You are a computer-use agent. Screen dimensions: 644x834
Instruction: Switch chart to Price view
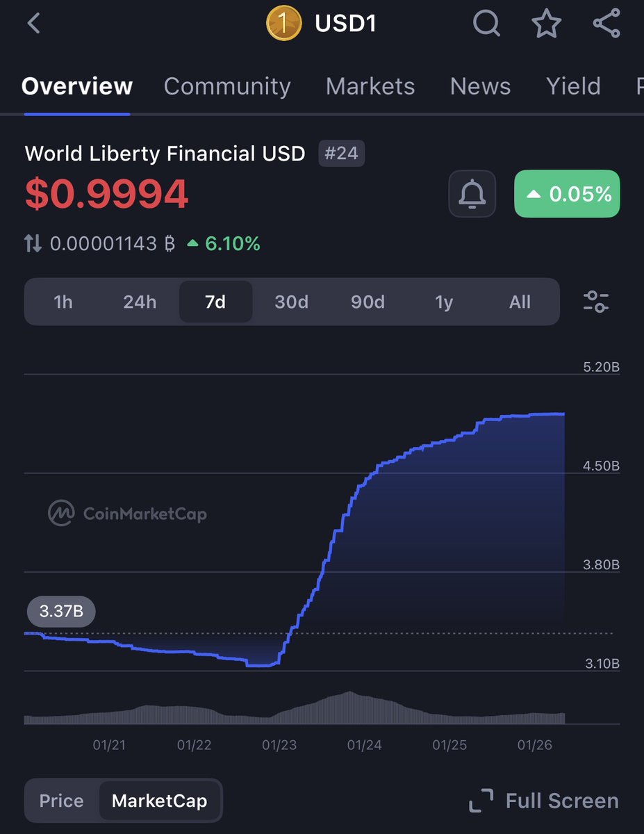point(61,801)
